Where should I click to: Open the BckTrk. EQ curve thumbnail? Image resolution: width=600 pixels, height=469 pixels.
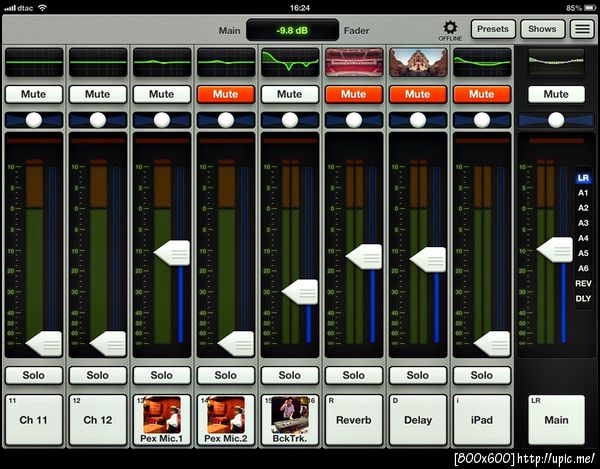pyautogui.click(x=290, y=62)
